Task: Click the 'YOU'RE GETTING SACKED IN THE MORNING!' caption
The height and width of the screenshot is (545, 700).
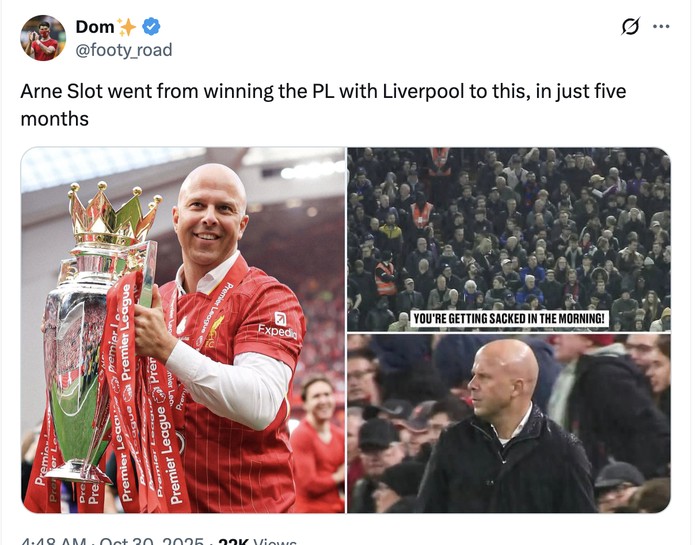Action: (x=509, y=319)
